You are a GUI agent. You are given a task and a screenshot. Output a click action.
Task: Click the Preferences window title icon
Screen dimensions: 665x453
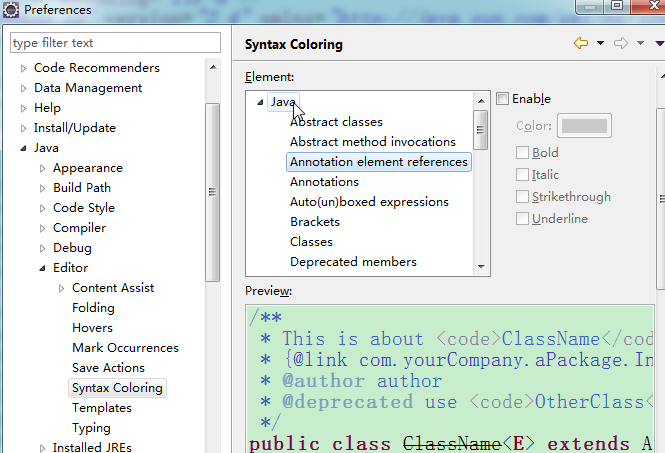coord(11,10)
